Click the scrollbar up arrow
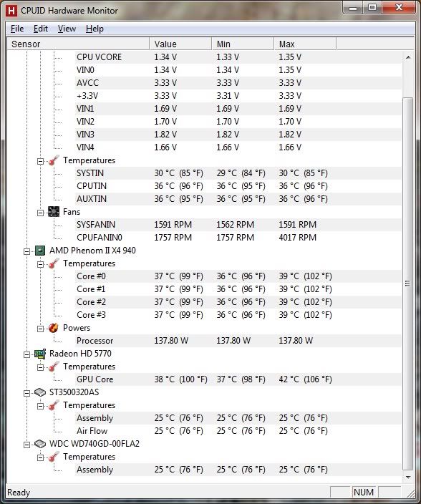 (408, 57)
